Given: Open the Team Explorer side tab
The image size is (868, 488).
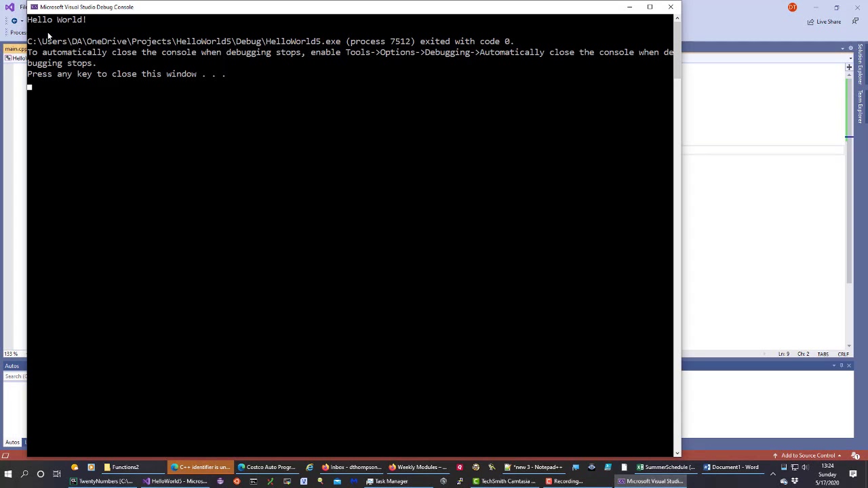Looking at the screenshot, I should pos(860,106).
